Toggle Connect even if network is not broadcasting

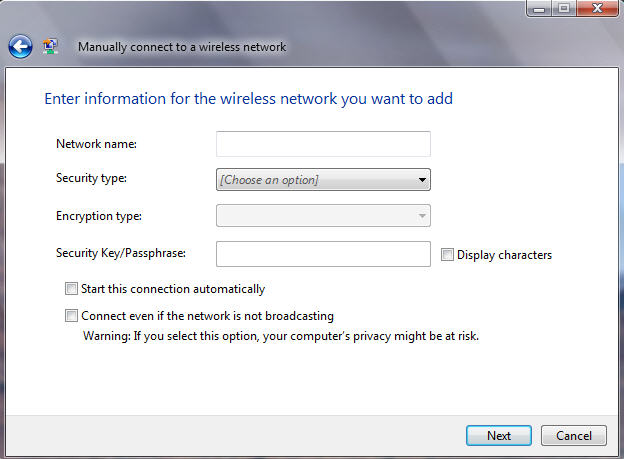(71, 316)
